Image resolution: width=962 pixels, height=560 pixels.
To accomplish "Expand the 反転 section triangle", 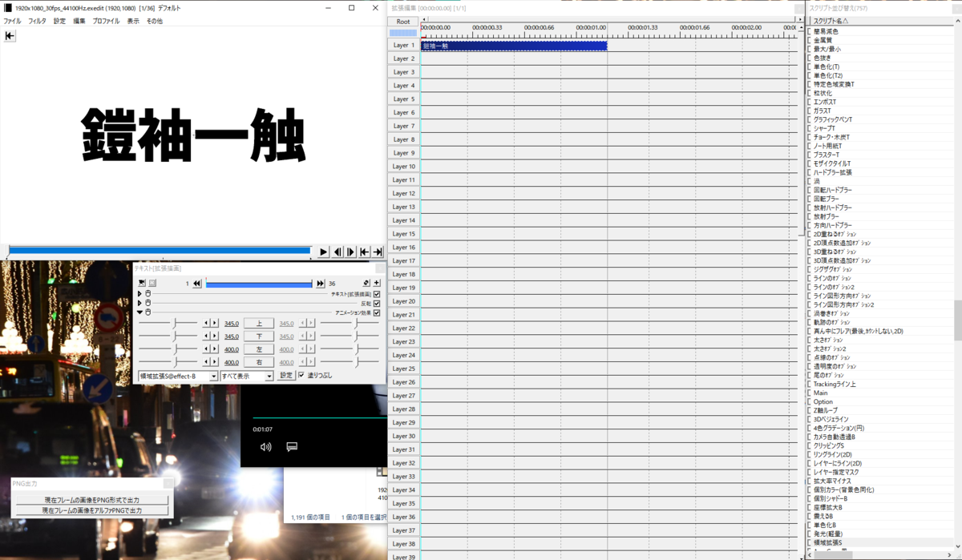I will point(139,304).
